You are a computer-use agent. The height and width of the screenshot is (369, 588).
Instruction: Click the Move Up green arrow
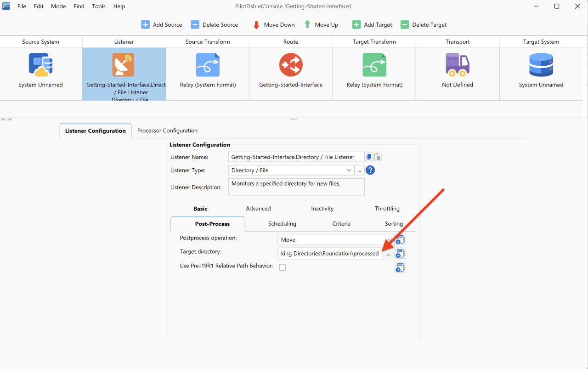coord(306,25)
